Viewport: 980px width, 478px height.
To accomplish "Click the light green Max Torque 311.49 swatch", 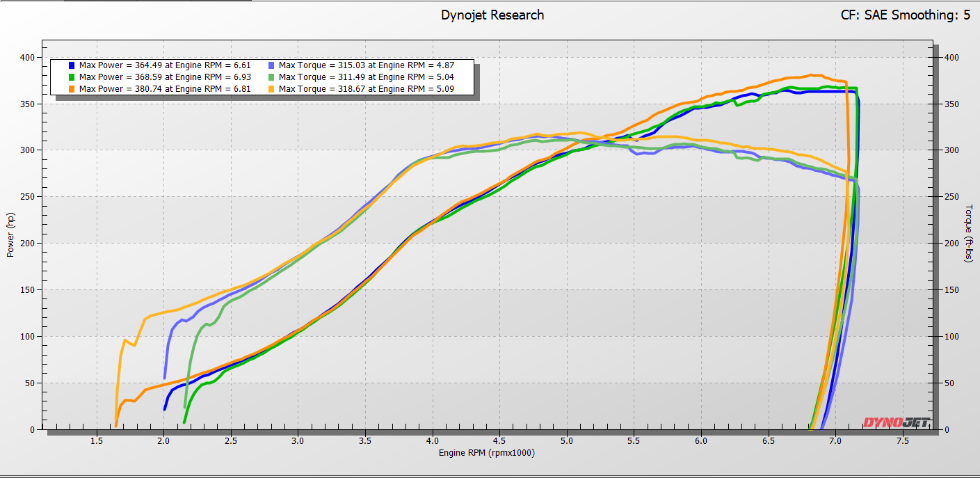I will [271, 77].
